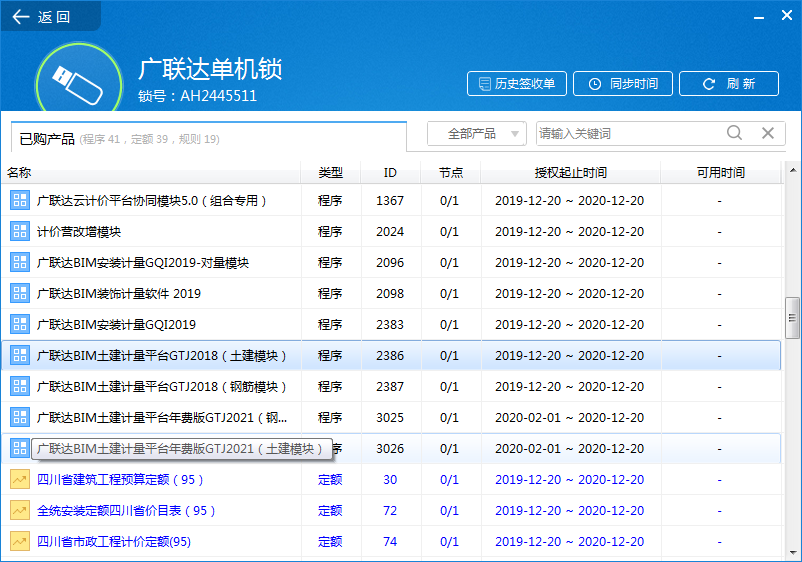Select 广联达BIM土建计量平台GTJ2018（土建模块）name
Image resolution: width=802 pixels, height=562 pixels.
(162, 355)
